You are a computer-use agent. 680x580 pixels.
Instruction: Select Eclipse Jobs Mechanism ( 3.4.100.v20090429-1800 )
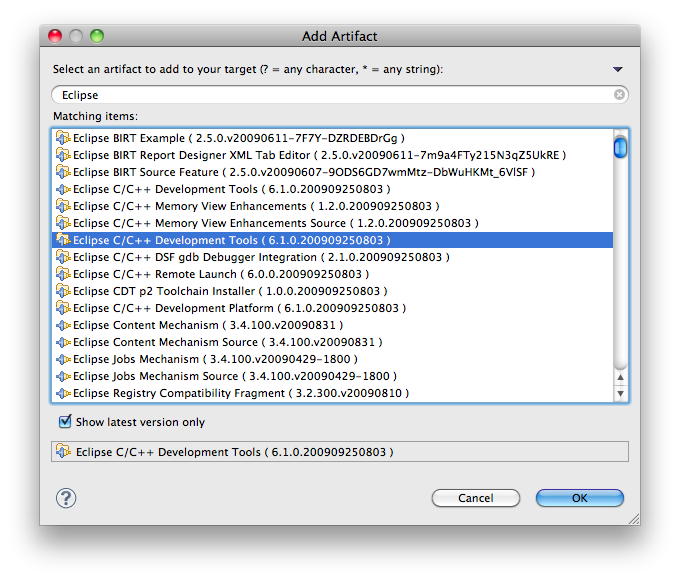[x=332, y=359]
